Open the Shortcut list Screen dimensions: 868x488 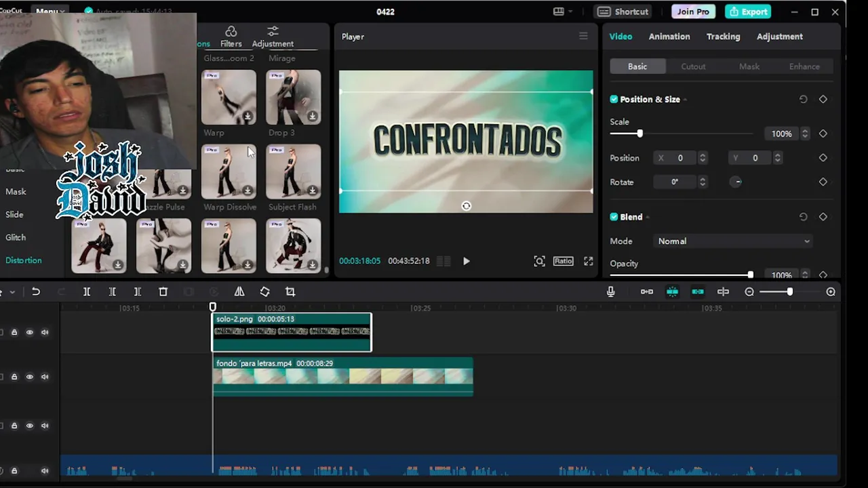[624, 12]
